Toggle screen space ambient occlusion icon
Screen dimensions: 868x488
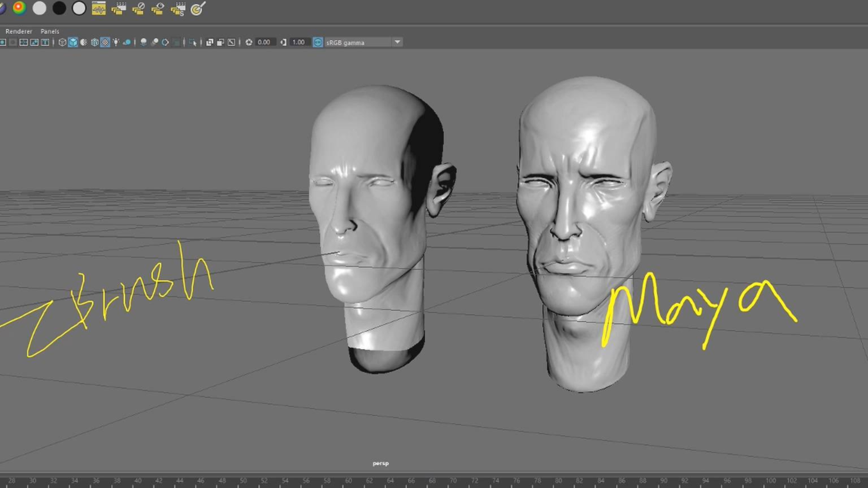(143, 42)
